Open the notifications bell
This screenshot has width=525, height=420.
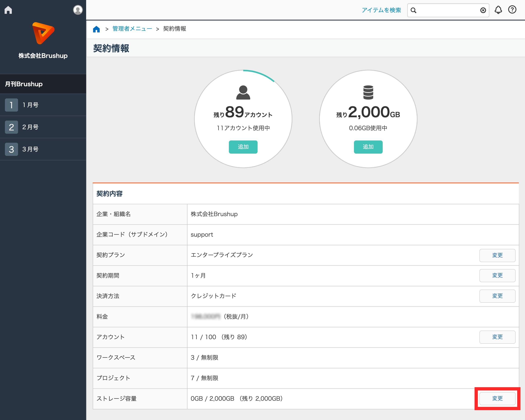tap(498, 10)
